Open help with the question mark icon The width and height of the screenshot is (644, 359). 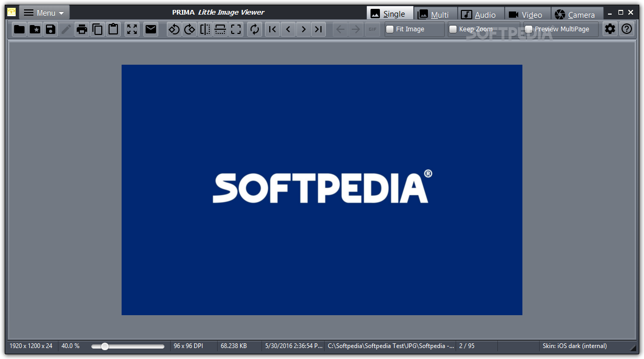(x=627, y=29)
